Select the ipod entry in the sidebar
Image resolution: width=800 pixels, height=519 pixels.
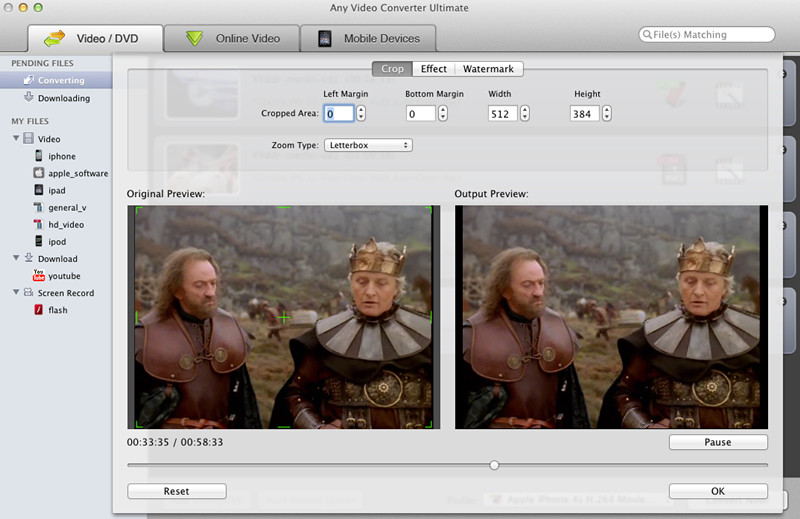(x=58, y=241)
